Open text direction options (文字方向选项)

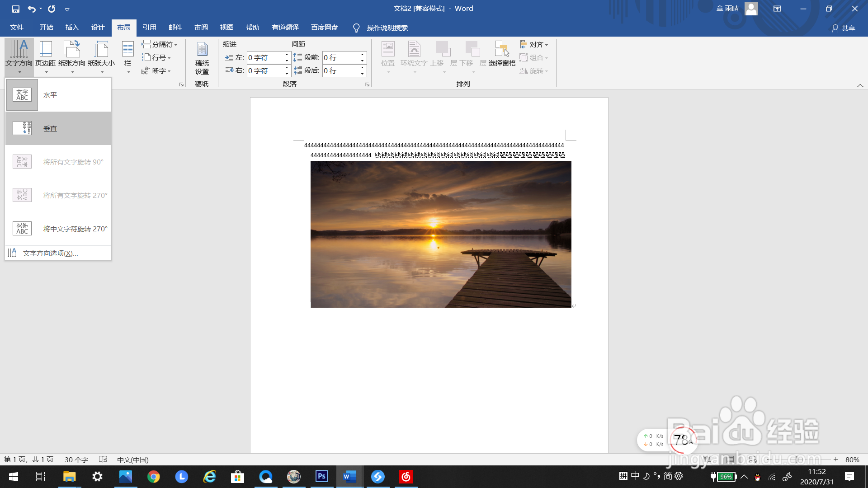pyautogui.click(x=50, y=253)
